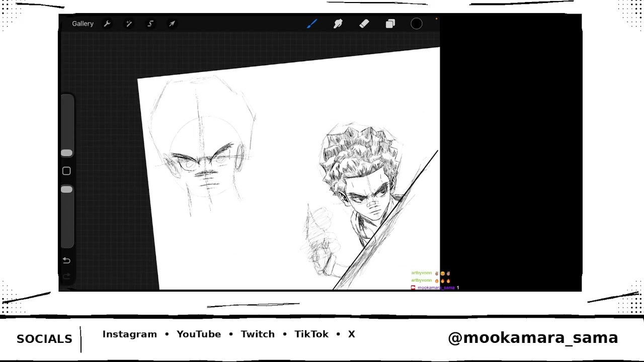Select the Eraser tool
The width and height of the screenshot is (644, 362).
(x=364, y=24)
